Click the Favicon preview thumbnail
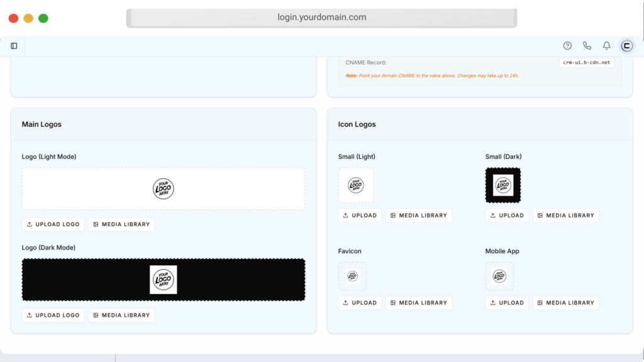Screen dimensions: 644x362 pos(352,277)
